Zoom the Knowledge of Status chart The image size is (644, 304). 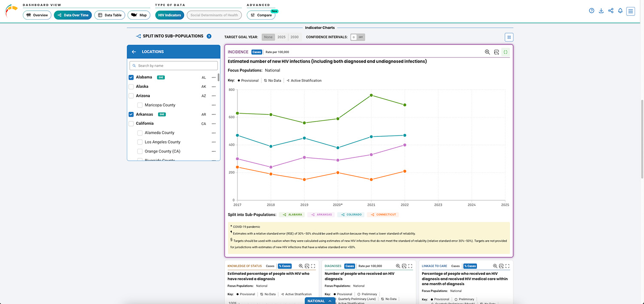(x=301, y=266)
